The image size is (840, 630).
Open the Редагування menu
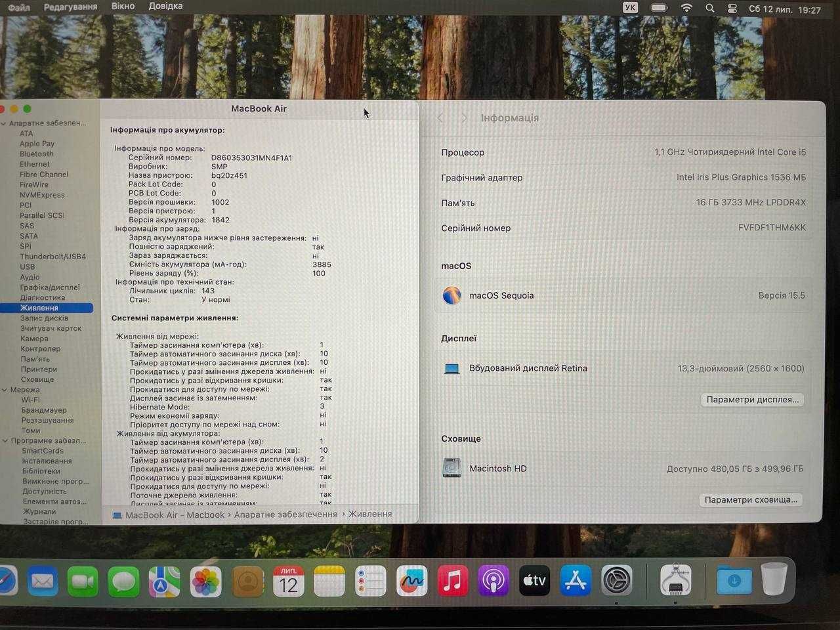(70, 7)
